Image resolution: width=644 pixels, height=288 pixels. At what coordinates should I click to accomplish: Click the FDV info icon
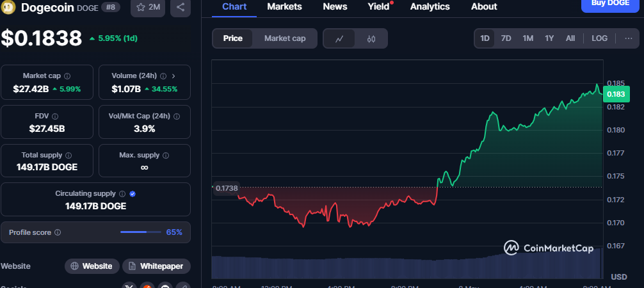point(55,116)
